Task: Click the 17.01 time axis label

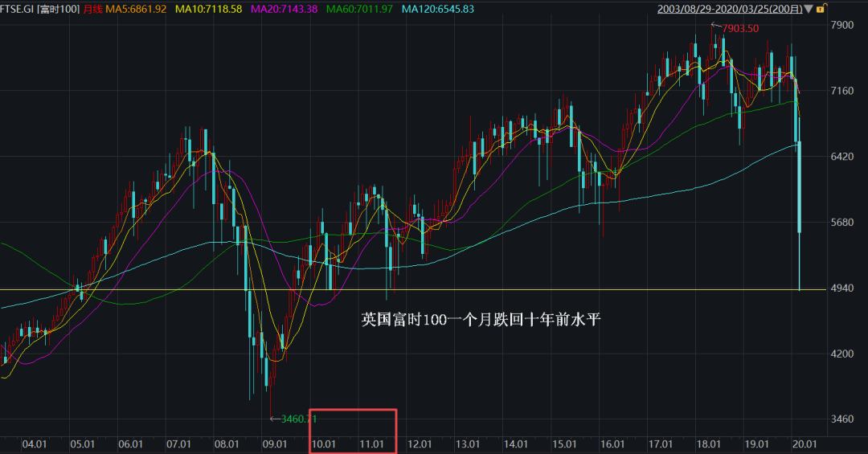Action: (661, 444)
